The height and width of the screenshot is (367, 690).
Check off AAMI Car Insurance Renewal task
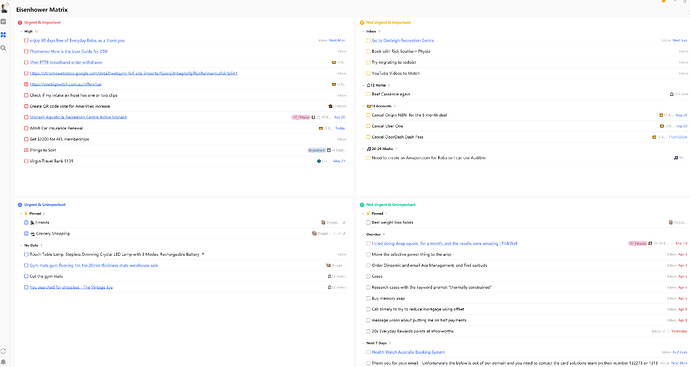click(x=26, y=128)
